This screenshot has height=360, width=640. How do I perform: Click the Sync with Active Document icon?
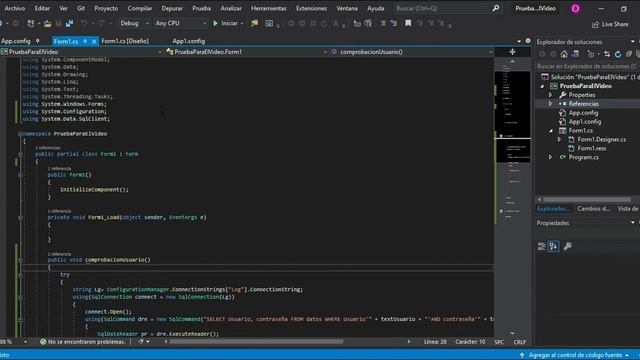pos(607,54)
